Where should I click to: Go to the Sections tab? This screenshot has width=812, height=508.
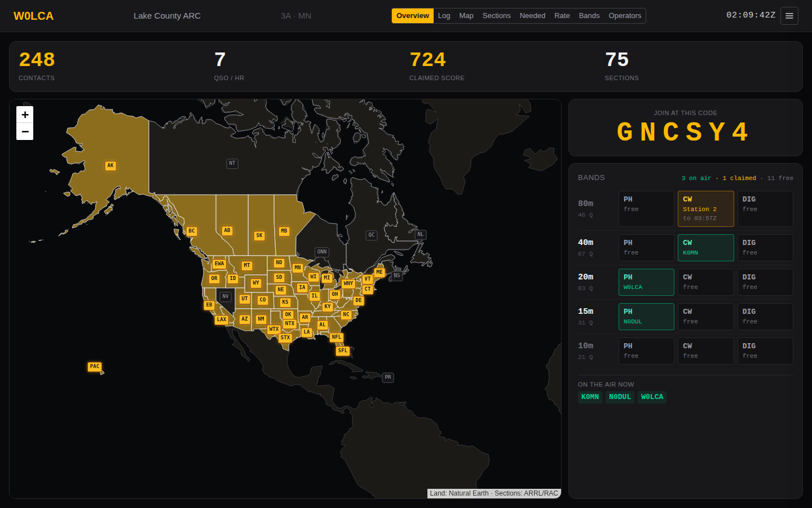pos(497,16)
